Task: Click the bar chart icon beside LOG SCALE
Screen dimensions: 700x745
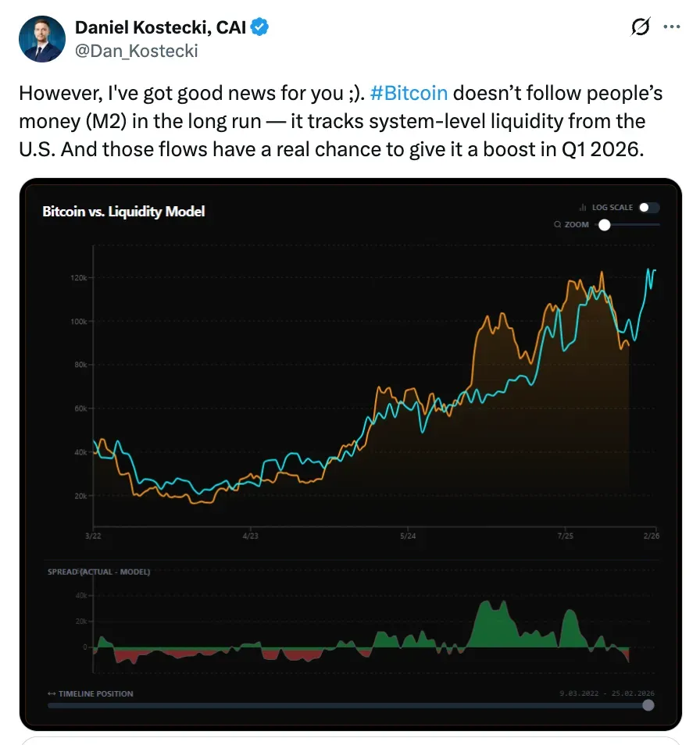Action: click(x=581, y=207)
